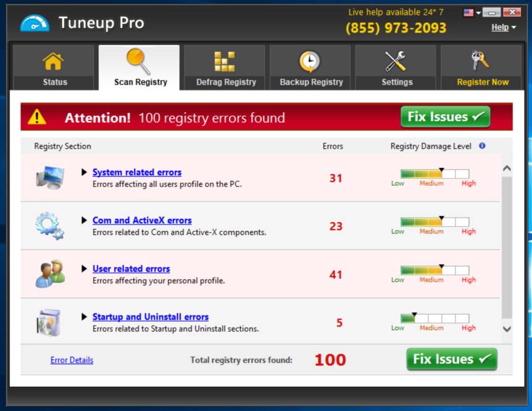This screenshot has width=532, height=411.
Task: Open the Help dropdown menu
Action: point(504,27)
